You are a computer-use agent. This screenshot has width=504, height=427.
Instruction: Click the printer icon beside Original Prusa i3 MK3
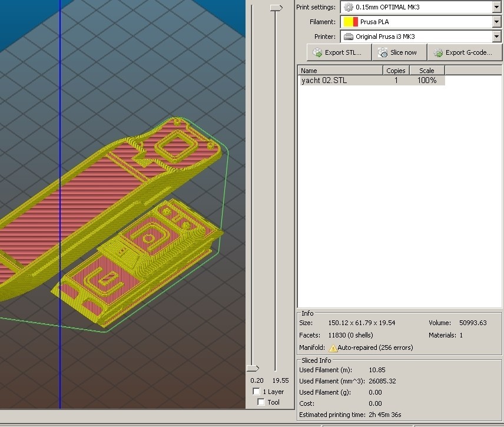(349, 37)
